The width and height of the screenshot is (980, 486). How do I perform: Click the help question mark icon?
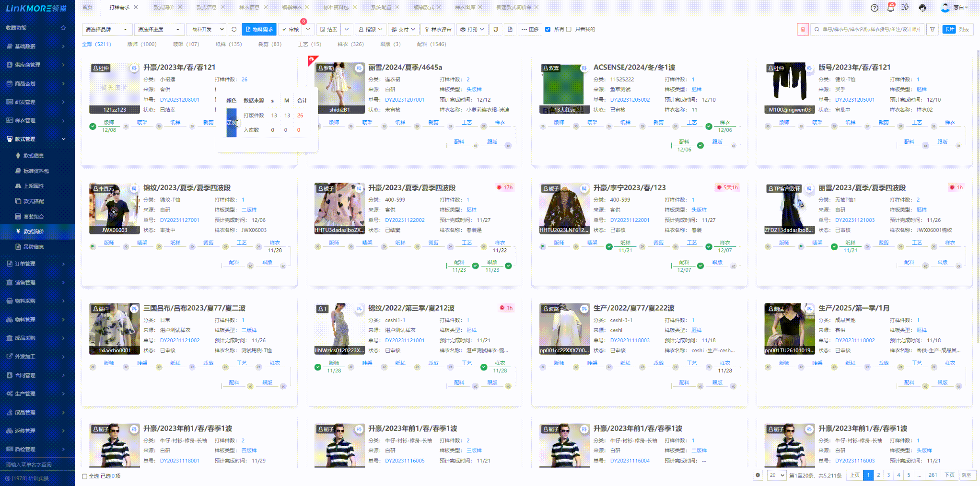pos(875,8)
